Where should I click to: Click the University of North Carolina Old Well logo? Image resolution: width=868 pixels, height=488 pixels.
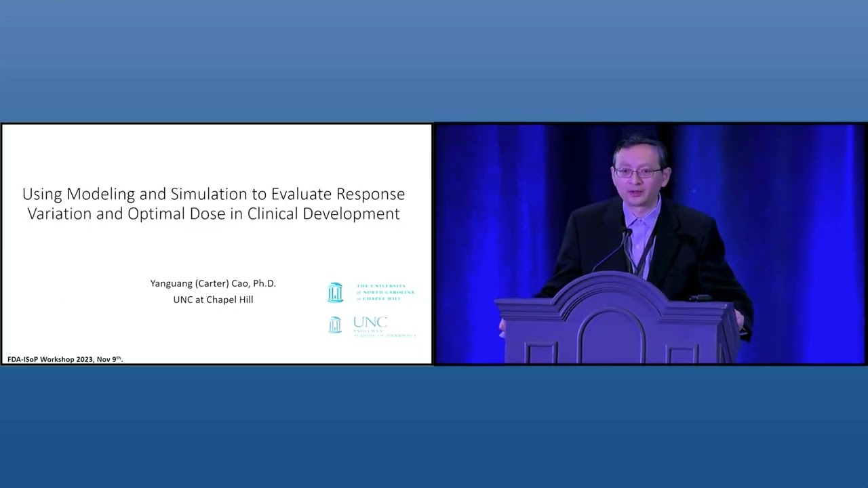tap(371, 292)
